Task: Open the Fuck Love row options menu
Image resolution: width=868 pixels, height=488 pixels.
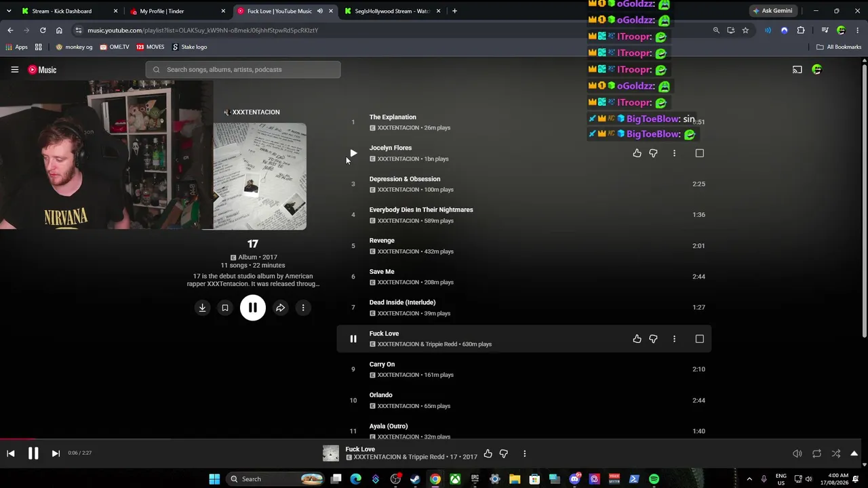Action: coord(674,339)
